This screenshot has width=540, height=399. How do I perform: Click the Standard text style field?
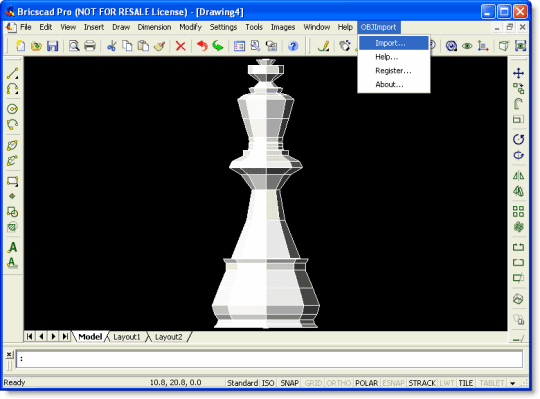tap(242, 383)
